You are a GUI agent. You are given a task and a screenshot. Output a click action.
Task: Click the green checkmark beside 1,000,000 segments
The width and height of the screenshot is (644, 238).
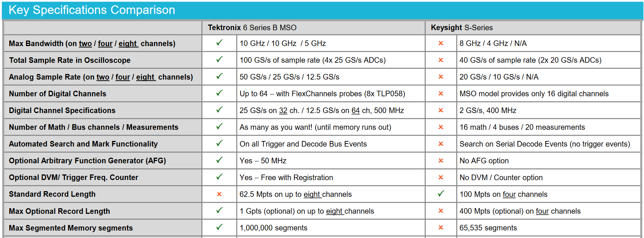click(x=219, y=227)
